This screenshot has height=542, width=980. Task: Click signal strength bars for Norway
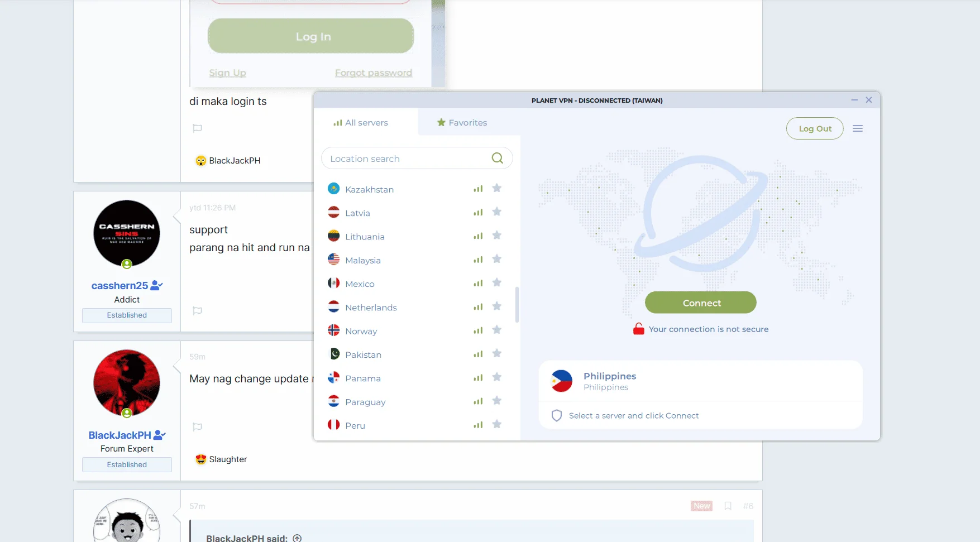pos(478,330)
